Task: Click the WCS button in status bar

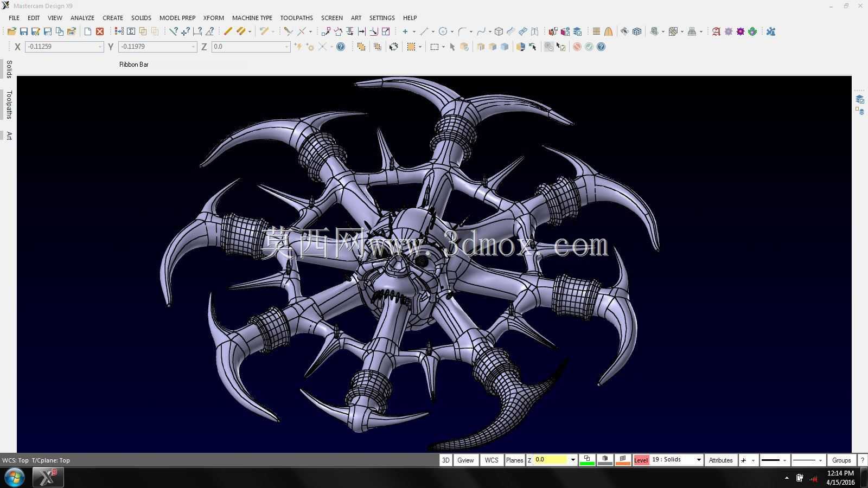Action: pyautogui.click(x=492, y=460)
